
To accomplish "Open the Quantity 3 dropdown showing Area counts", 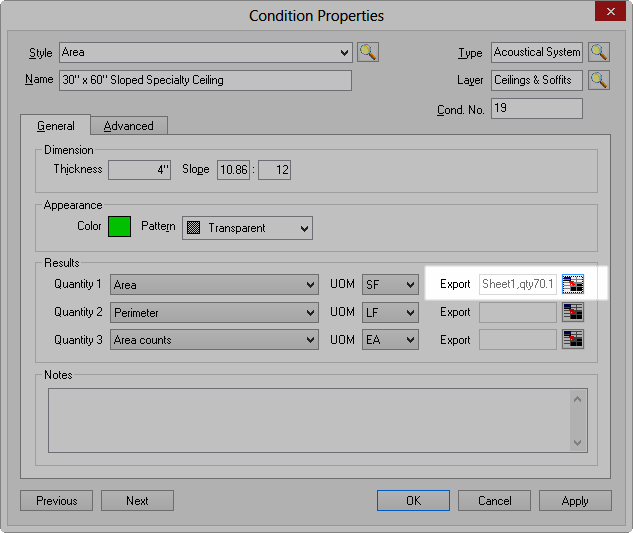I will pos(214,340).
